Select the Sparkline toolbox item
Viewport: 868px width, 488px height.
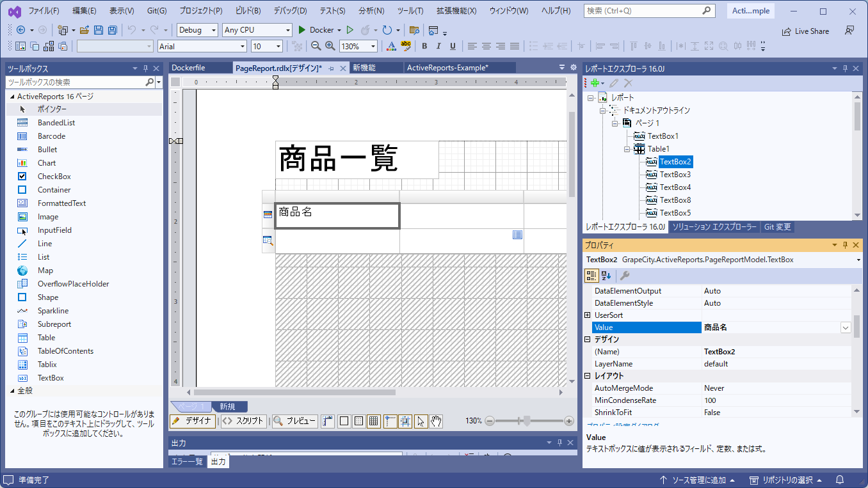pyautogui.click(x=52, y=311)
